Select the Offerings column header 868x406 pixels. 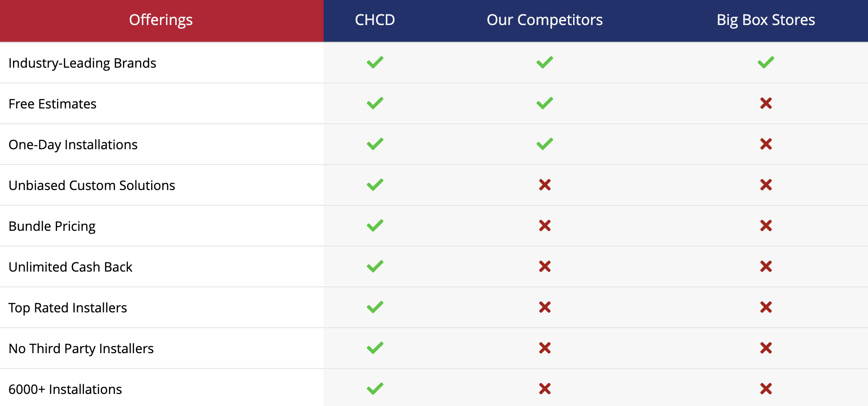(161, 20)
